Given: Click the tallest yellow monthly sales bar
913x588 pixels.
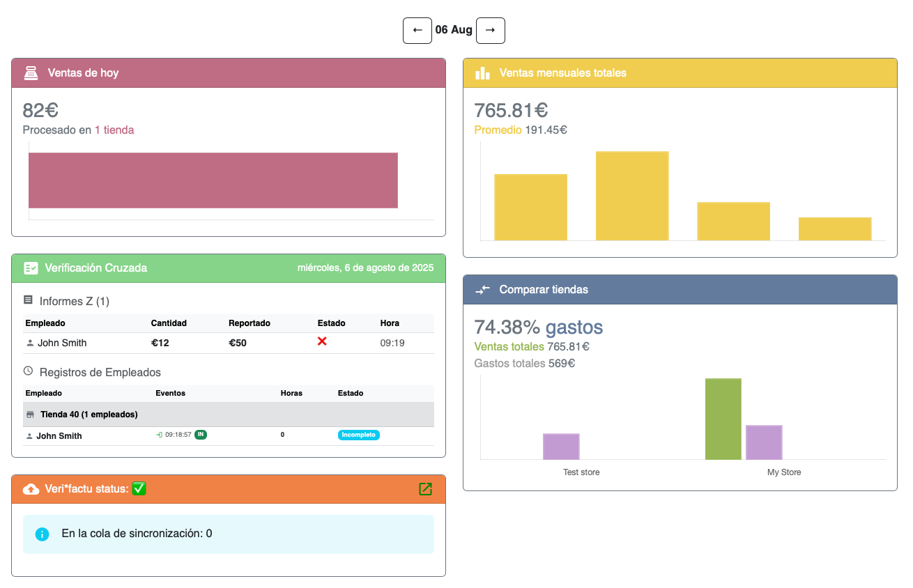Looking at the screenshot, I should click(631, 196).
